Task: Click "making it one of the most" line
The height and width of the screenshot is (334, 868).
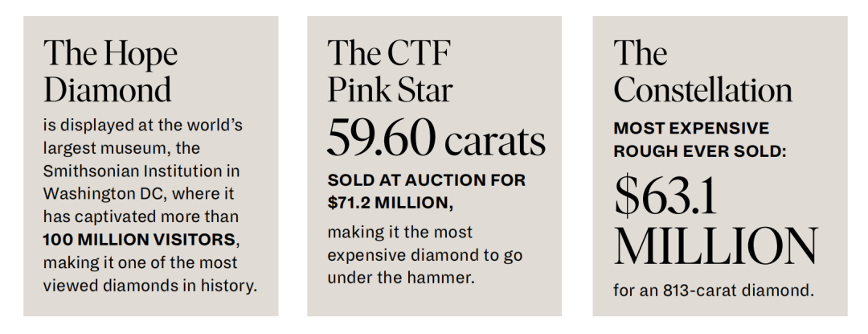Action: coord(141,263)
